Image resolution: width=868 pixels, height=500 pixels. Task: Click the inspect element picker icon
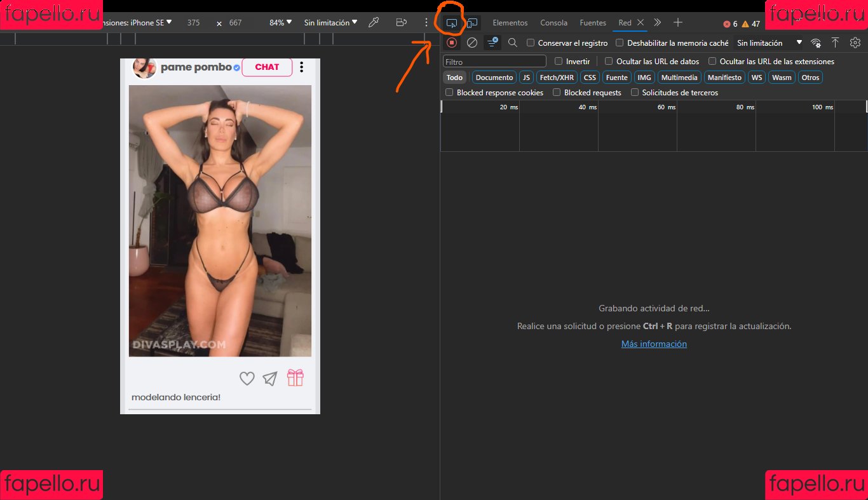(451, 23)
